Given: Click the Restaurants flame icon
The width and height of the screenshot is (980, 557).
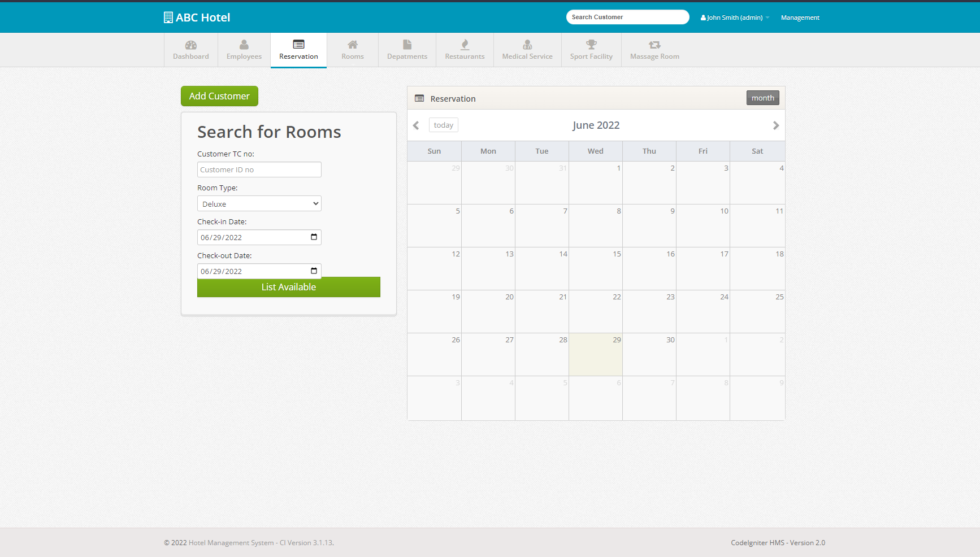Looking at the screenshot, I should coord(465,45).
